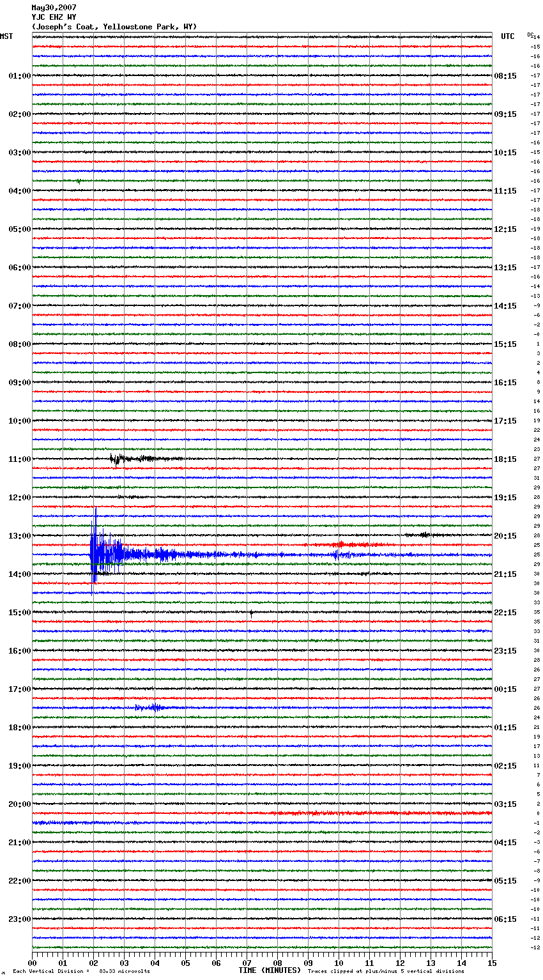Select minute tick "05" on bottom axis
Screen dimensions: 543x980
coord(185,963)
